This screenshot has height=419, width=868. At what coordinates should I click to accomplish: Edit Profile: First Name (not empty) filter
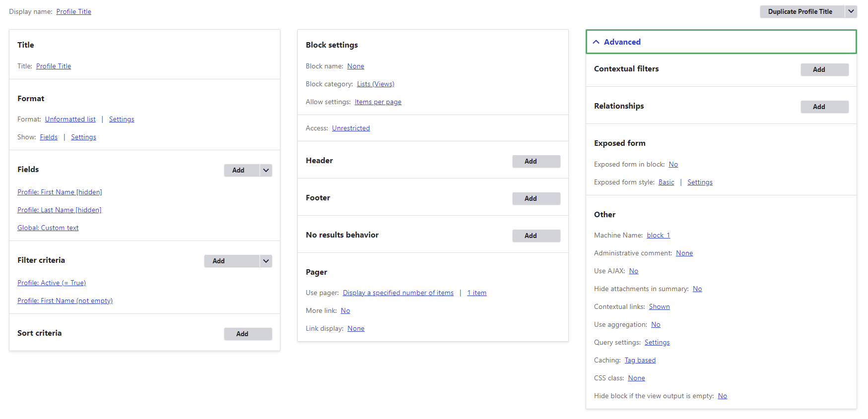[65, 300]
